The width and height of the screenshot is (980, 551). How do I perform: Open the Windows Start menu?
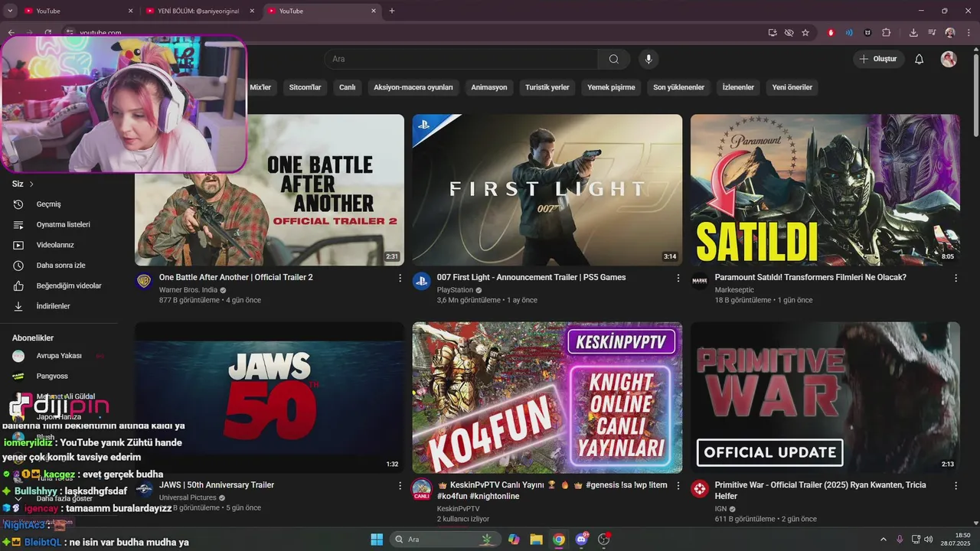tap(377, 540)
